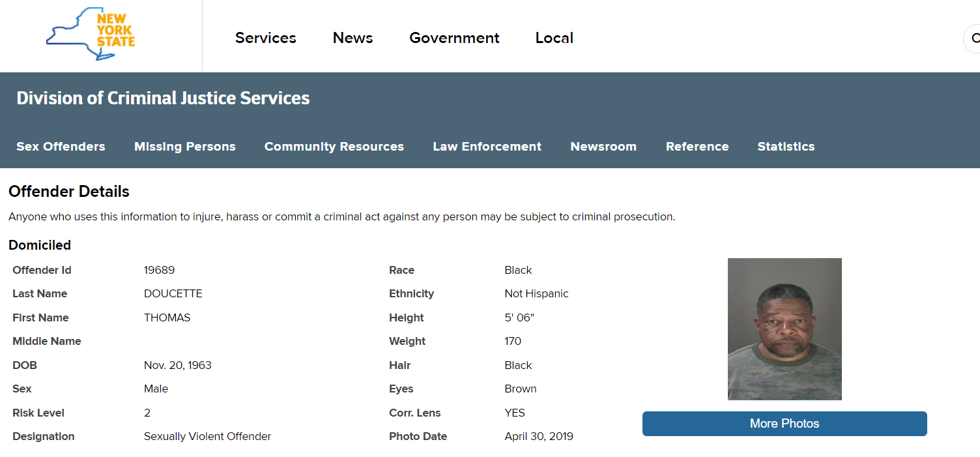Select the Hair value Black
The image size is (980, 457).
pyautogui.click(x=519, y=365)
